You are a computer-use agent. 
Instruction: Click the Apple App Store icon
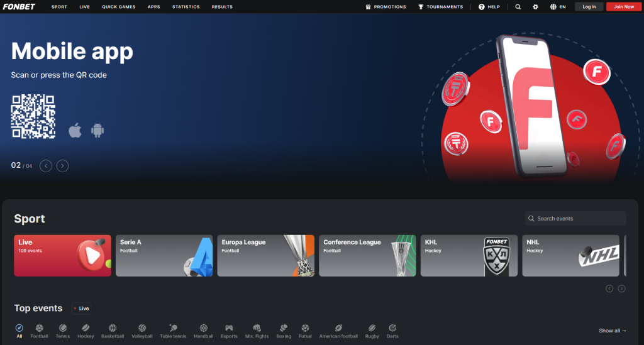click(x=75, y=131)
